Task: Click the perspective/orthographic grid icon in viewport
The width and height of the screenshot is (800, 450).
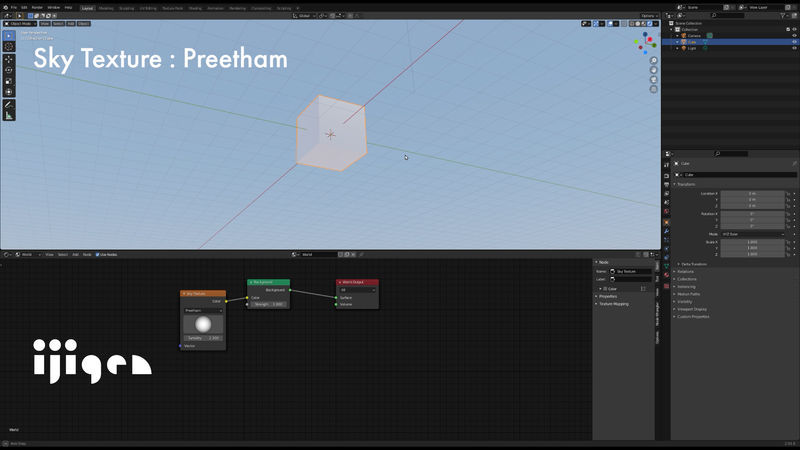Action: pos(654,89)
